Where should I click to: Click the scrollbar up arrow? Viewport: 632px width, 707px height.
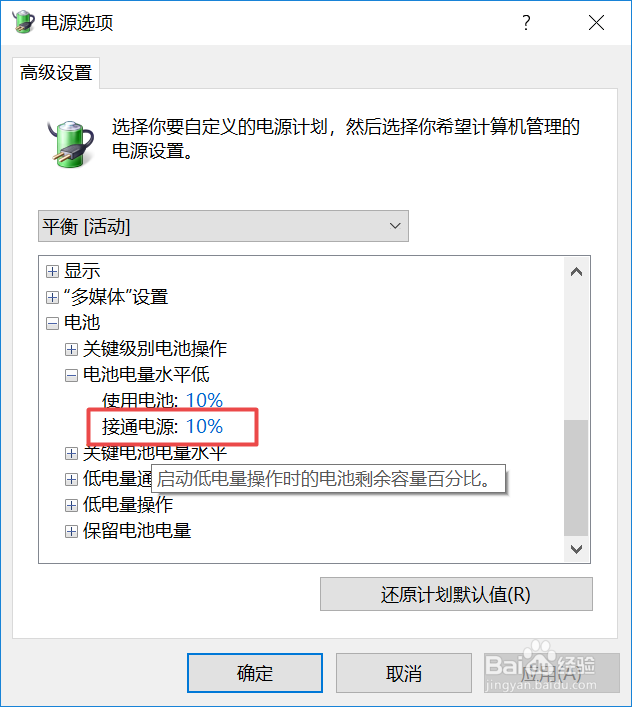pyautogui.click(x=576, y=272)
